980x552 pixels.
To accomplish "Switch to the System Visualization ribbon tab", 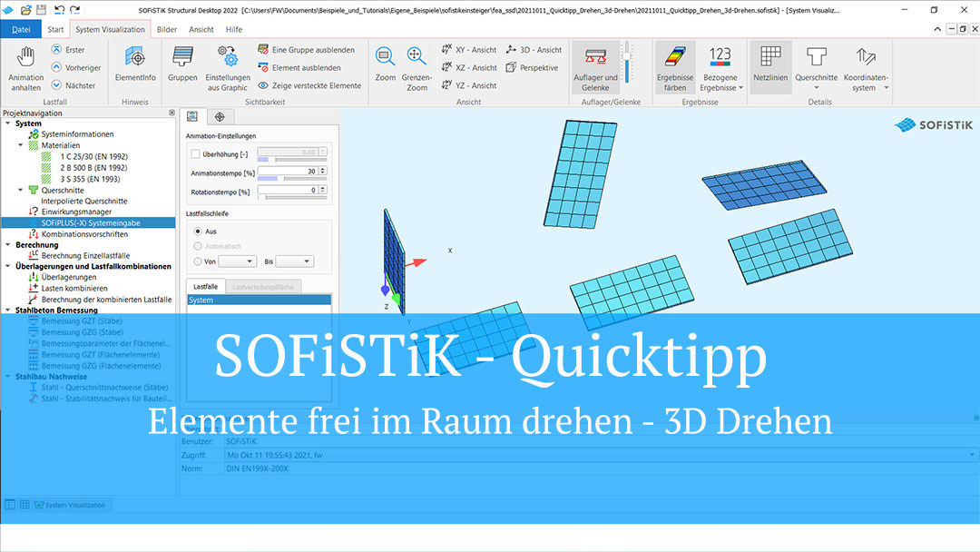I will tap(109, 28).
